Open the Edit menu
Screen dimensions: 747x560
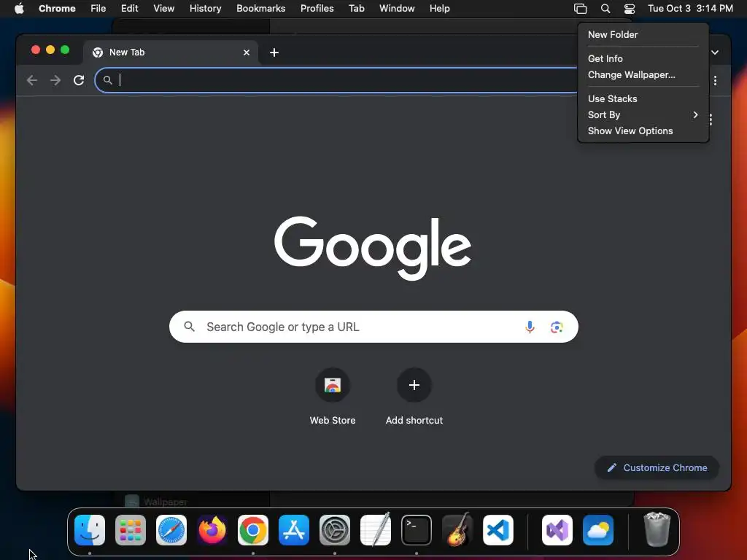[x=129, y=9]
